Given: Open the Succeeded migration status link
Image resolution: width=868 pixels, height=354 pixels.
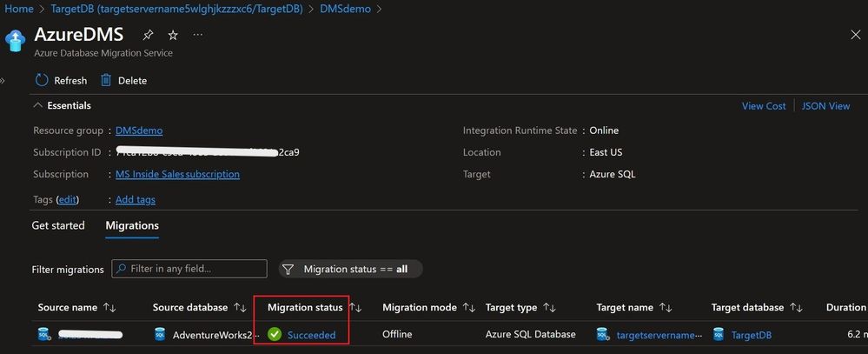Looking at the screenshot, I should tap(312, 335).
